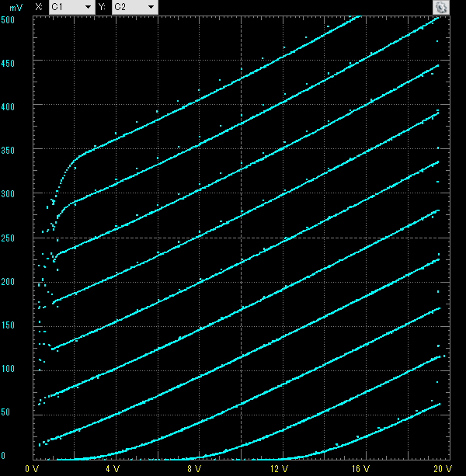Screen dimensions: 466x476
Task: Click the 16 V X-axis label
Action: 360,469
